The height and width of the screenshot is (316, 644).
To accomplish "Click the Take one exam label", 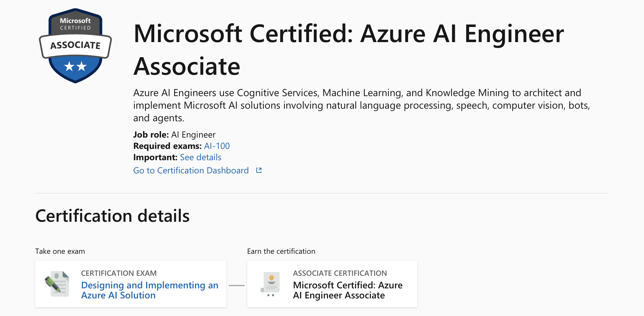I will pos(60,251).
